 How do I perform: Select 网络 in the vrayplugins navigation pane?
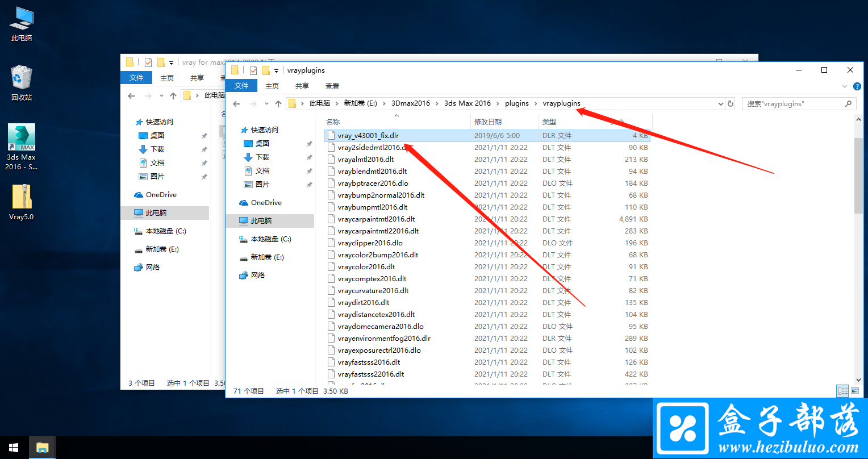click(258, 275)
